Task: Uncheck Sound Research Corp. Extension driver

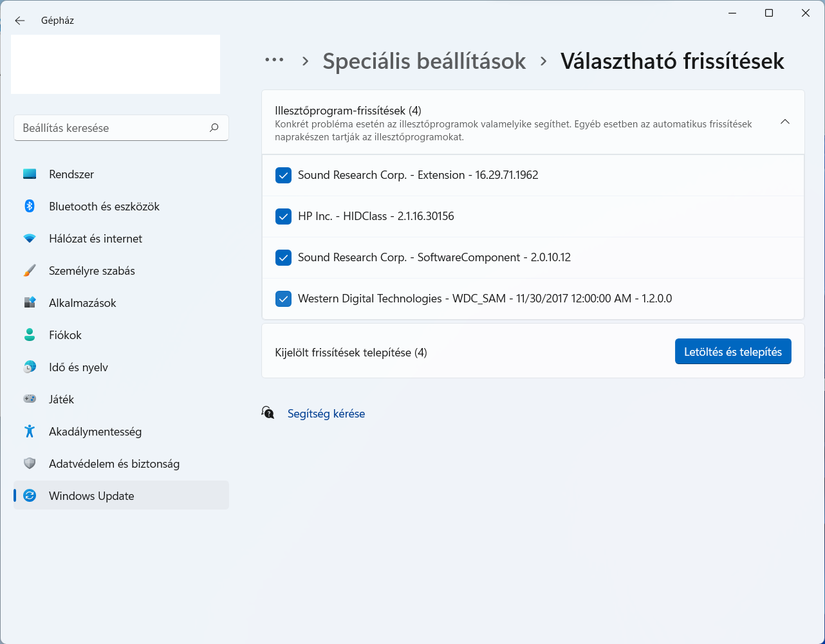Action: coord(283,175)
